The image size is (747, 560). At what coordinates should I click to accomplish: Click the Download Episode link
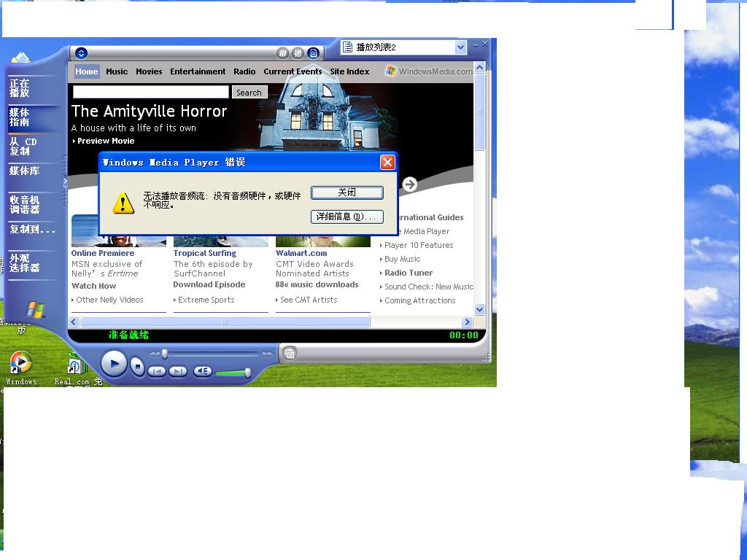[209, 284]
